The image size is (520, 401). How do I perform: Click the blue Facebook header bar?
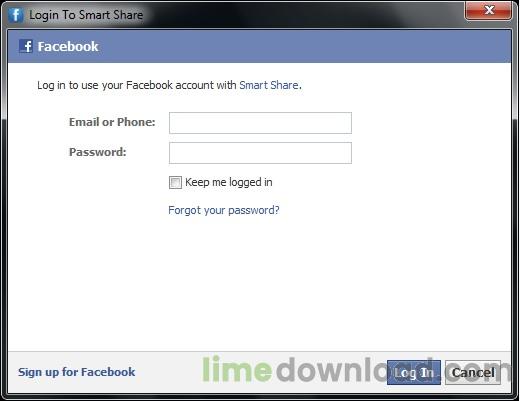(259, 46)
